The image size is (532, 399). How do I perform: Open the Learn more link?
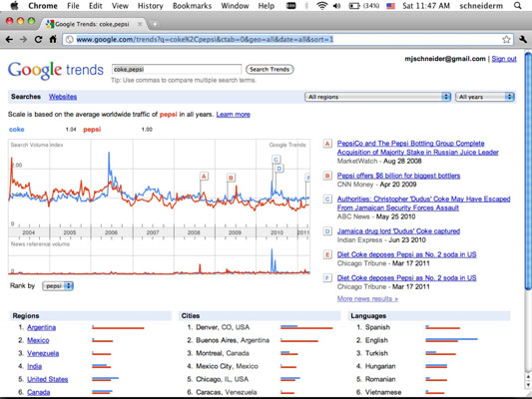point(234,115)
